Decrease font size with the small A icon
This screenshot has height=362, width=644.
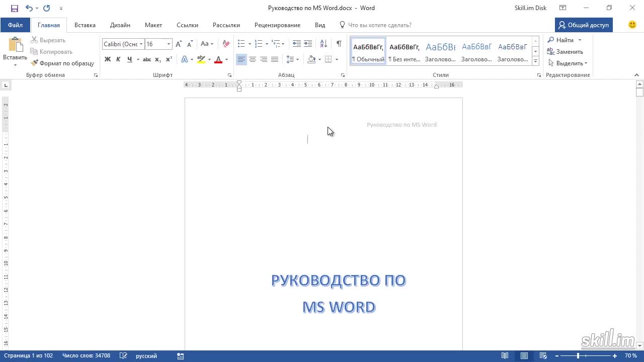click(190, 44)
